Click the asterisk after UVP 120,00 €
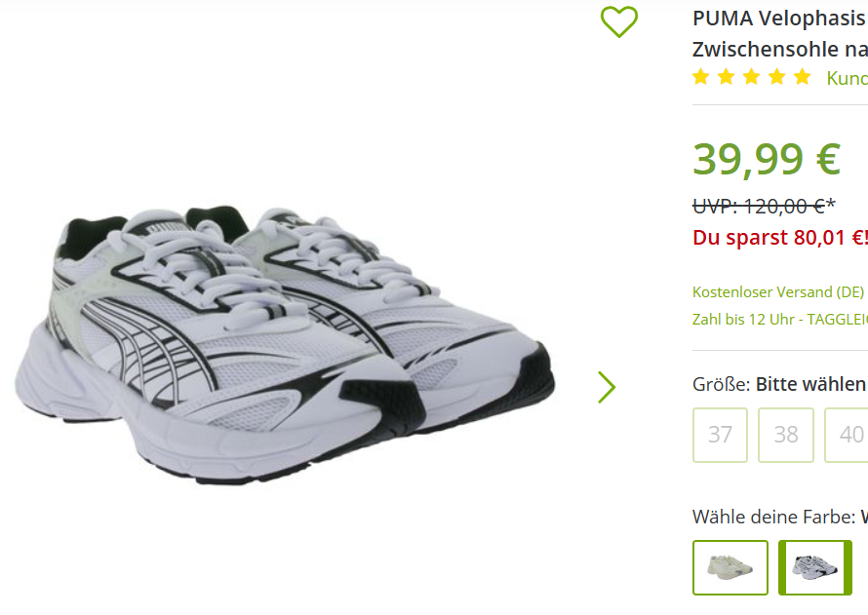This screenshot has height=615, width=868. [x=830, y=205]
